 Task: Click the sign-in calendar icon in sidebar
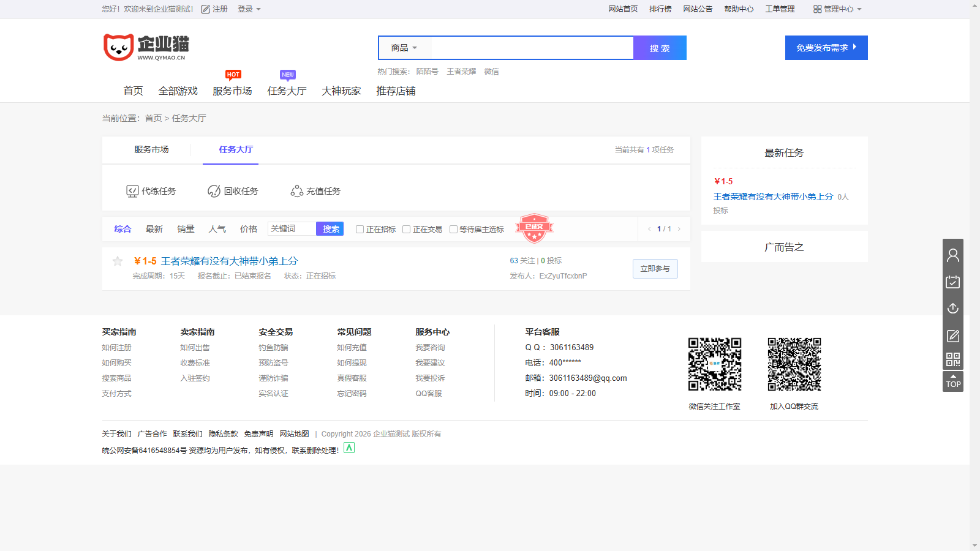pyautogui.click(x=952, y=282)
